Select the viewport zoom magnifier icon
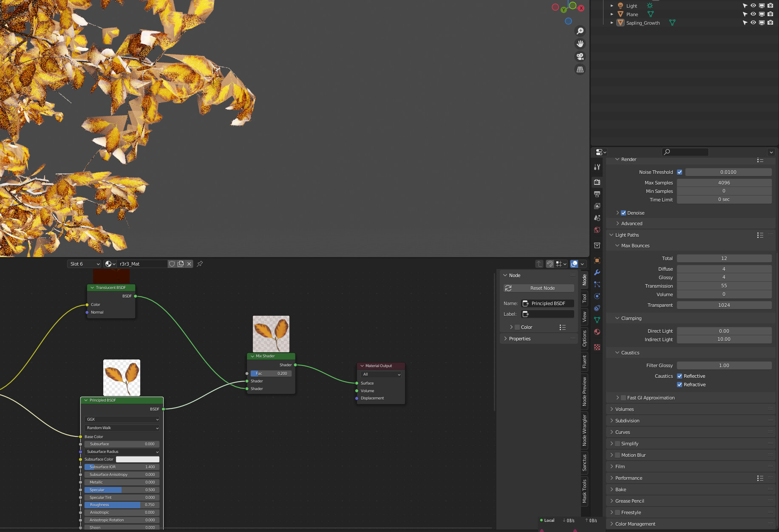 click(580, 31)
